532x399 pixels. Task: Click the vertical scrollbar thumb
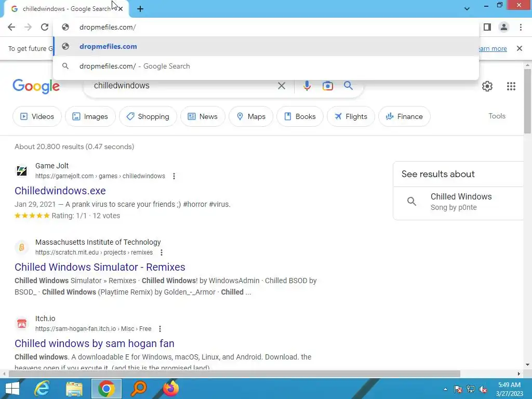click(x=527, y=101)
